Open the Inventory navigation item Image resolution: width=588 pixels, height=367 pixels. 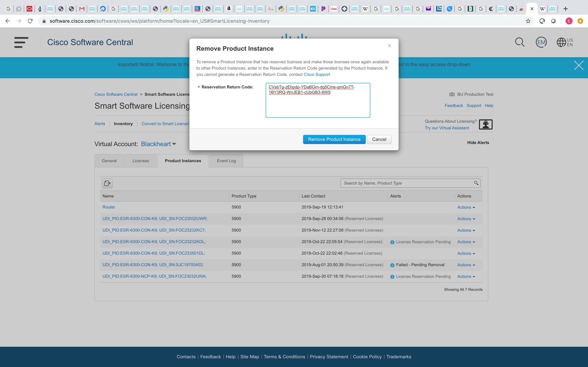(123, 124)
